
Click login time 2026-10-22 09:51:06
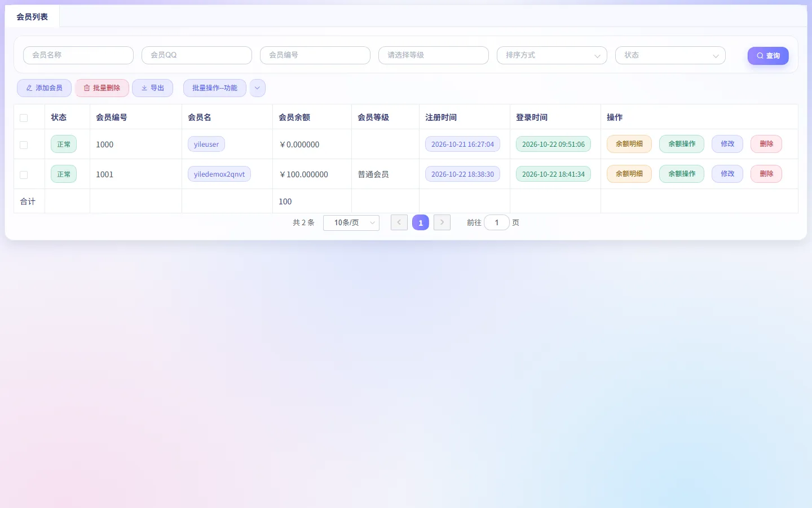pyautogui.click(x=553, y=144)
